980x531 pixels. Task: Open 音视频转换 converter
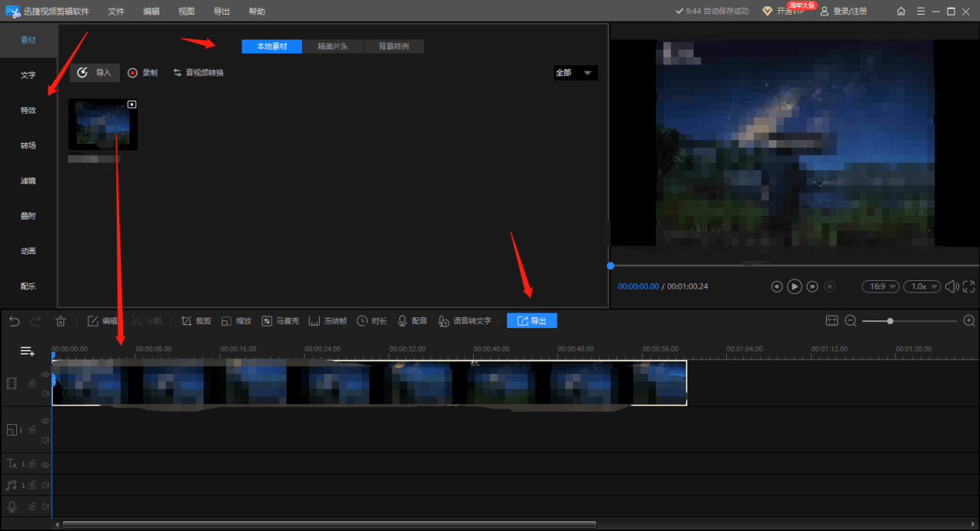(x=198, y=73)
